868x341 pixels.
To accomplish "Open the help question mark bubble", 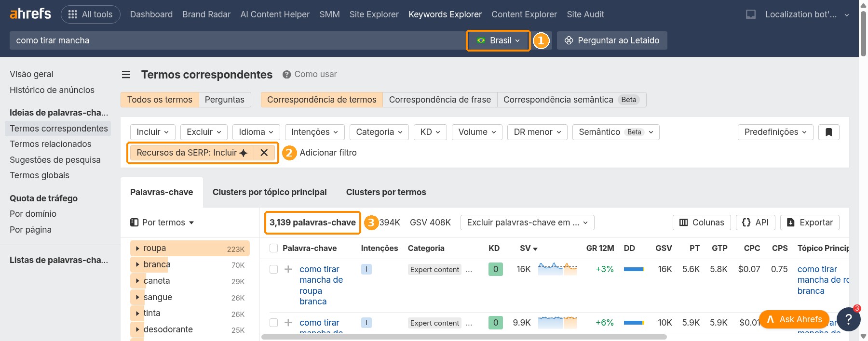I will coord(849,319).
